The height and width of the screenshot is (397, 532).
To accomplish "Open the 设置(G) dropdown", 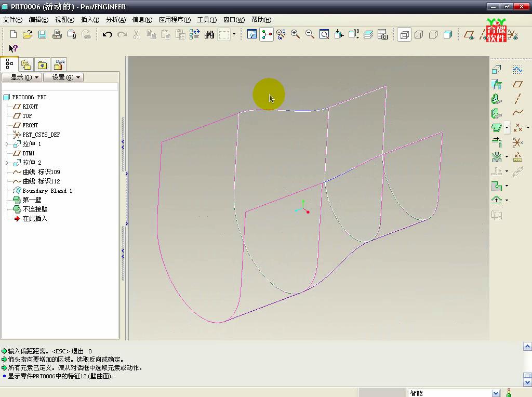I will click(63, 77).
